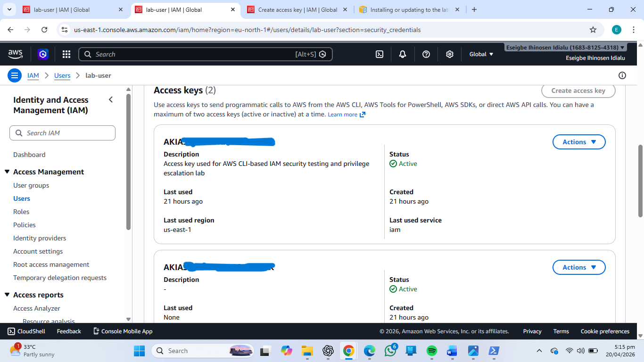Click the AWS logo home icon
Image resolution: width=644 pixels, height=362 pixels.
[15, 54]
